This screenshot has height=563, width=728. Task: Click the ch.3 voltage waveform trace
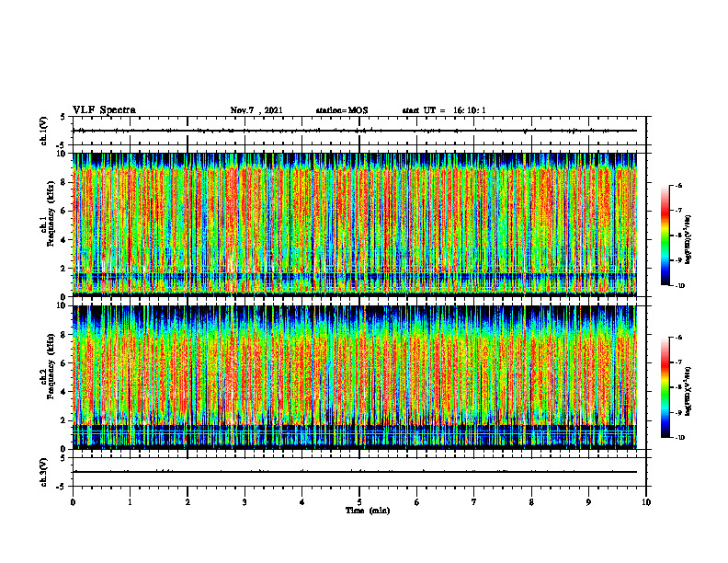click(x=354, y=472)
